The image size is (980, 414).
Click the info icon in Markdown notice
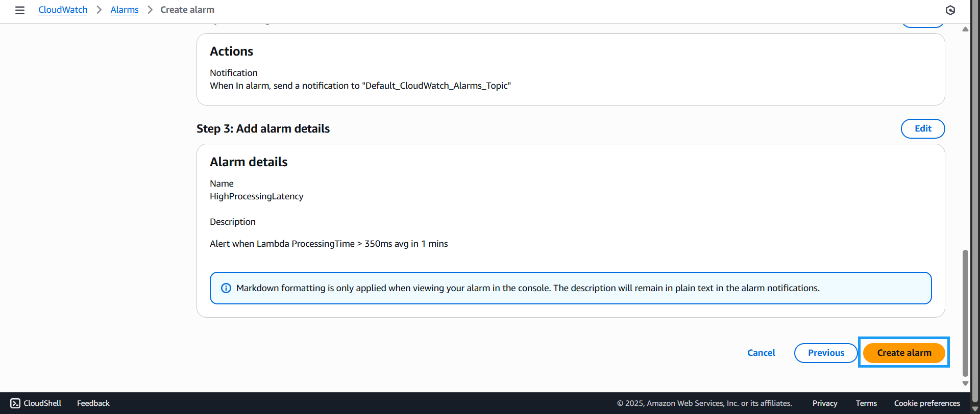(226, 288)
